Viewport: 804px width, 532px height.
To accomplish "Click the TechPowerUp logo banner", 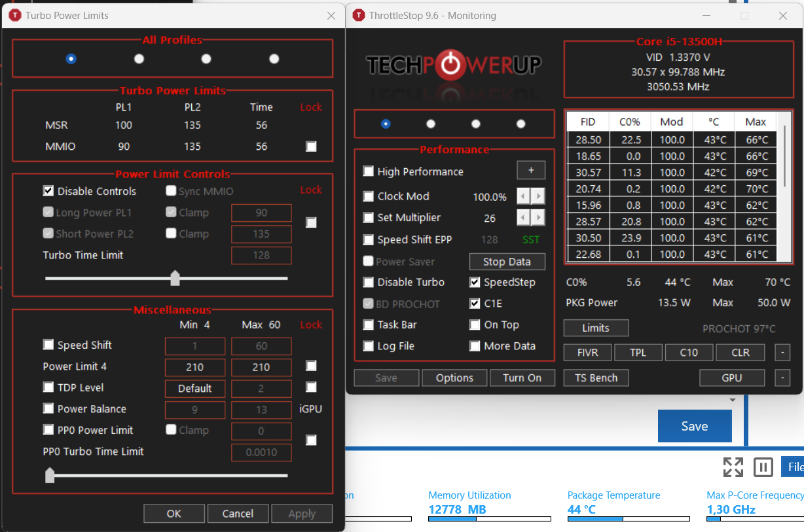I will [x=454, y=65].
